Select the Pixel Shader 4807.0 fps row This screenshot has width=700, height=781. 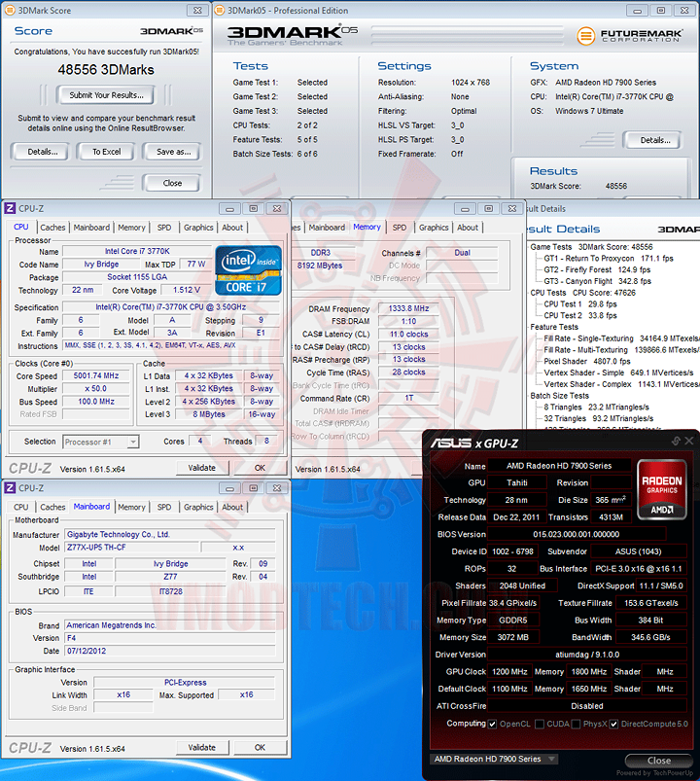(x=587, y=362)
